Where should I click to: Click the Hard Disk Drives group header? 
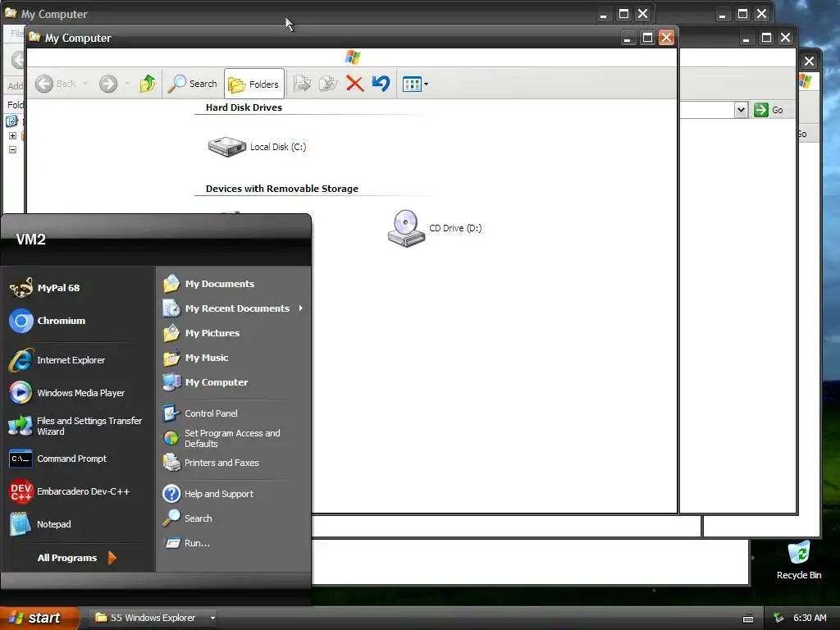244,107
